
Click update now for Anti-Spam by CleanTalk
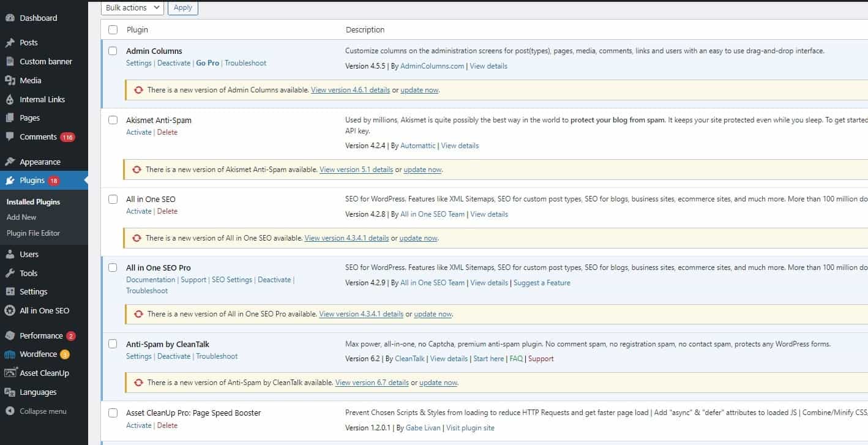click(438, 383)
